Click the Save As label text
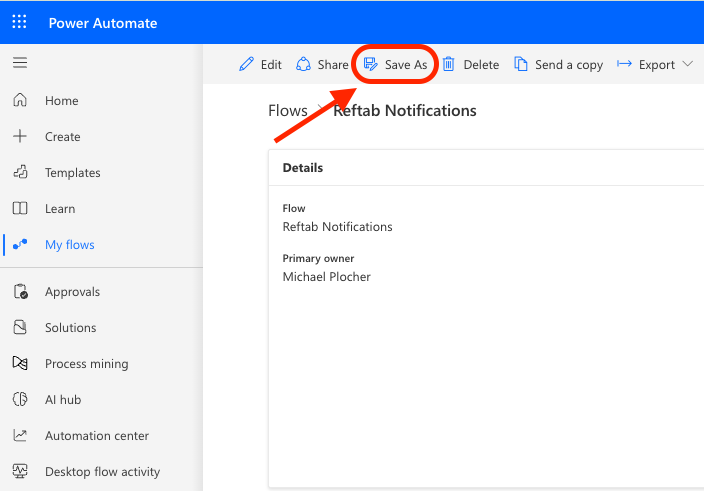 406,65
